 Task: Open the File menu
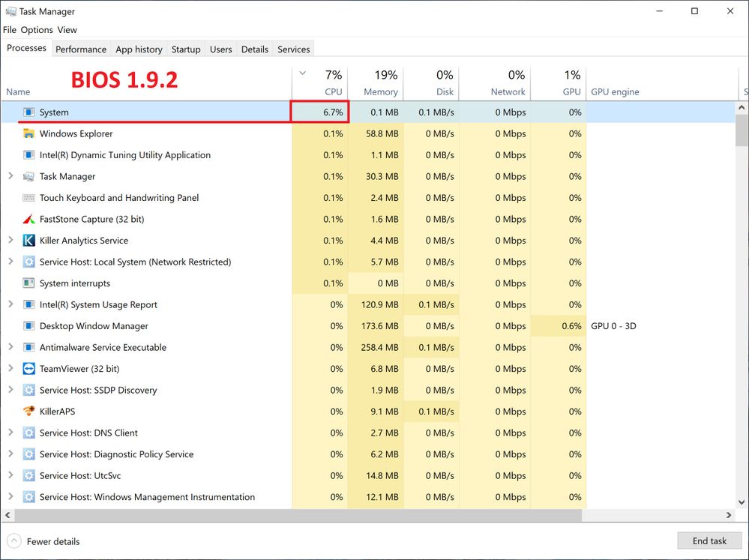point(10,30)
